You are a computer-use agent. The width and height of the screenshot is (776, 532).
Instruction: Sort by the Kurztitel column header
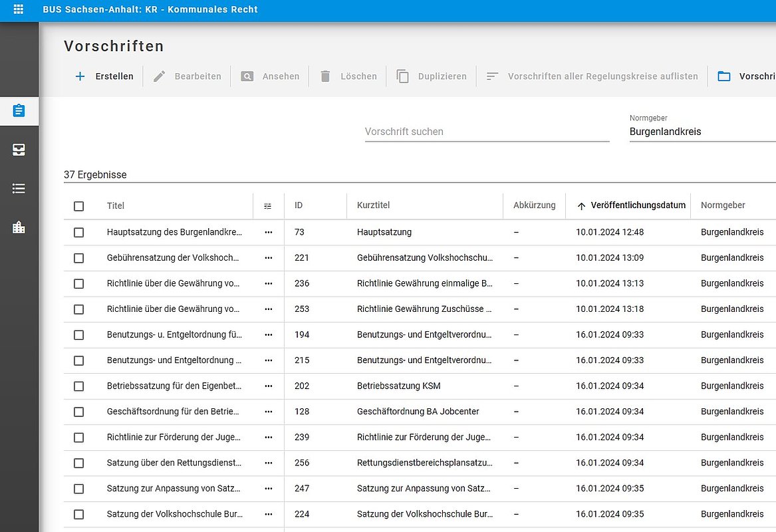pos(373,205)
